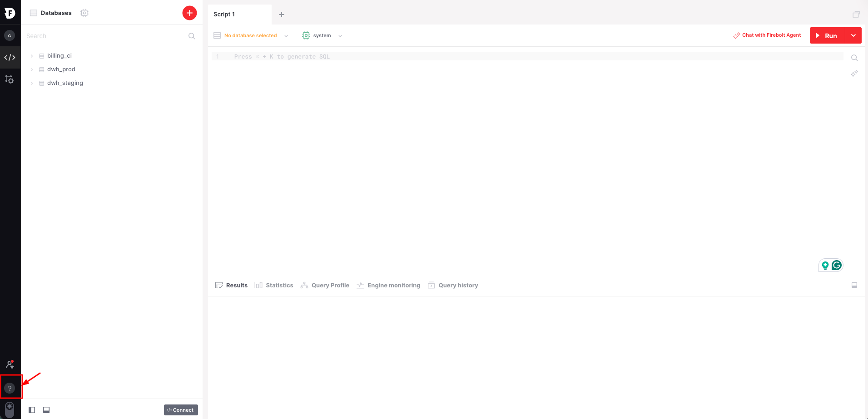Open the SQL workspace editor icon

tap(10, 57)
